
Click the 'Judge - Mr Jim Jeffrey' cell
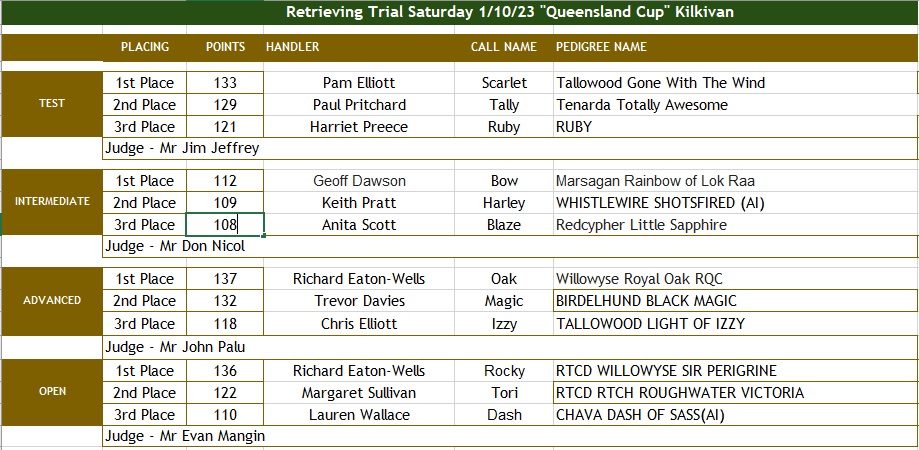[x=510, y=148]
